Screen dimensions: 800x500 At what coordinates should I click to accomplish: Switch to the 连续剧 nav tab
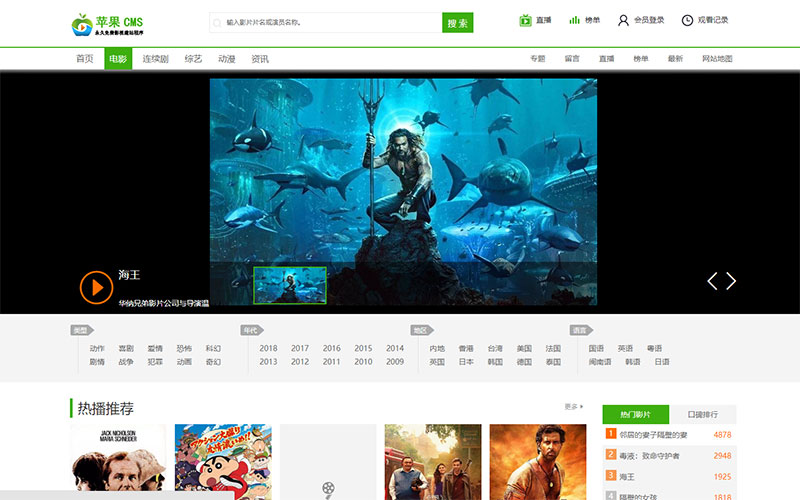coord(155,59)
